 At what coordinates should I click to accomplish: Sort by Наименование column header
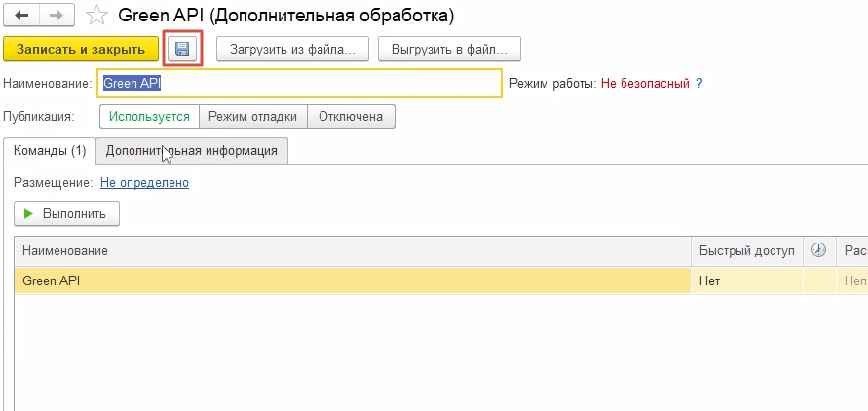351,251
